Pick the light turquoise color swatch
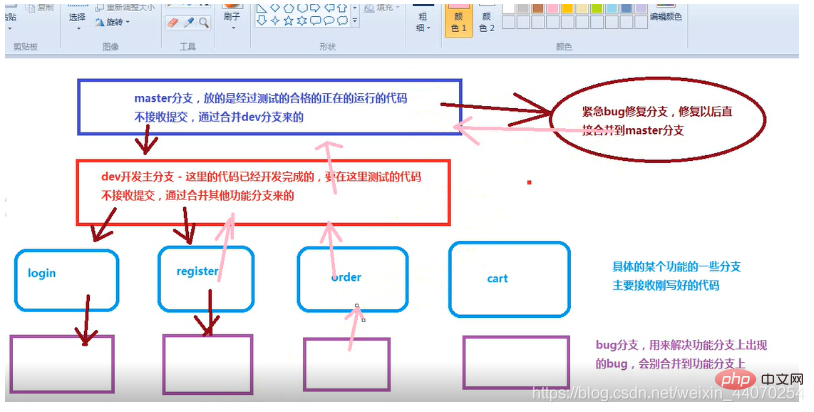 (x=612, y=8)
